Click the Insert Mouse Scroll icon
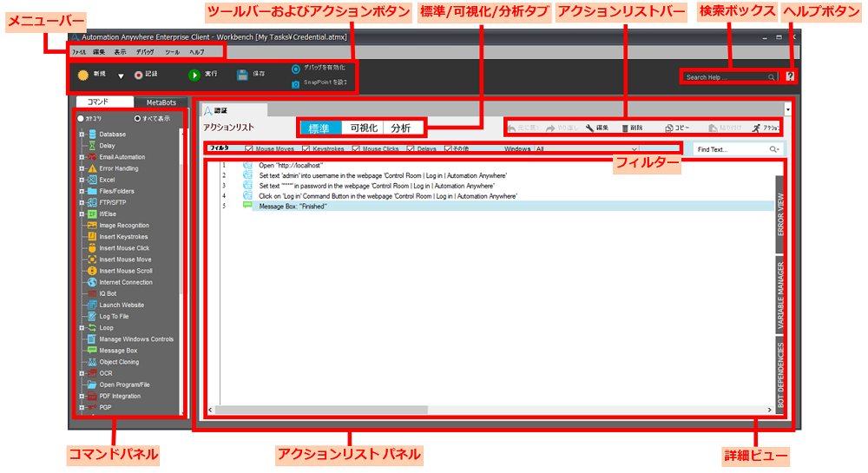Image resolution: width=868 pixels, height=473 pixels. click(x=93, y=271)
